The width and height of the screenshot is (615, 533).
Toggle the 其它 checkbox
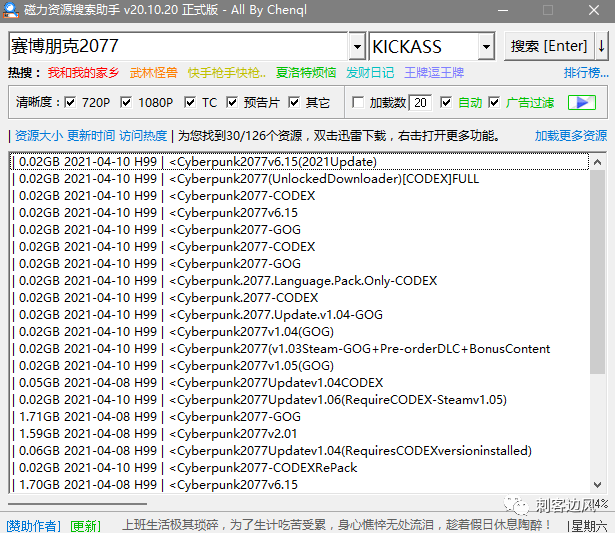click(x=294, y=102)
